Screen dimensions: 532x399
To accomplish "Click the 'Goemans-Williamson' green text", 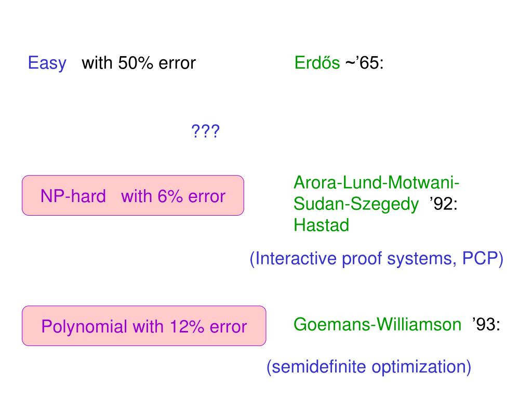I will point(377,324).
